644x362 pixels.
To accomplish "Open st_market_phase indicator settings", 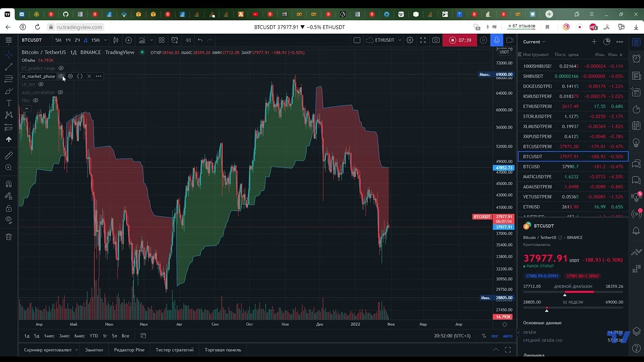I will click(x=70, y=76).
